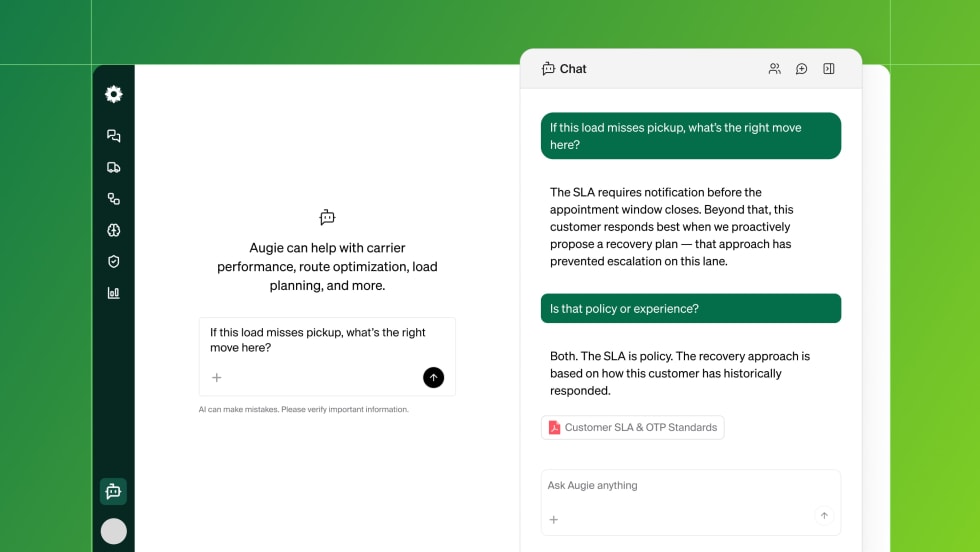The image size is (980, 552).
Task: Open participants icon in the Chat header
Action: (774, 69)
